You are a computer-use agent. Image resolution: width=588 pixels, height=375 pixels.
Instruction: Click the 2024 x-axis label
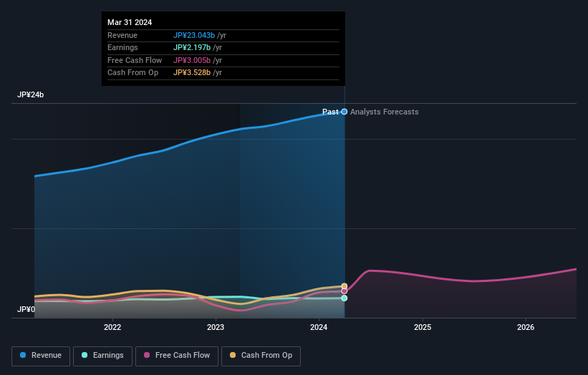click(319, 328)
